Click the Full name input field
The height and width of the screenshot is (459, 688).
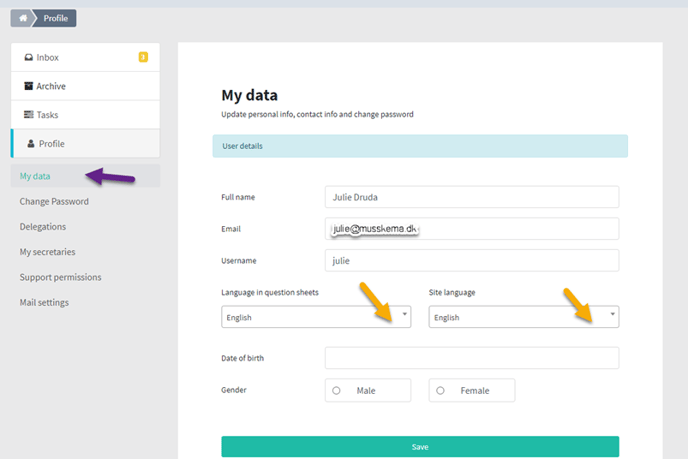[x=472, y=197]
